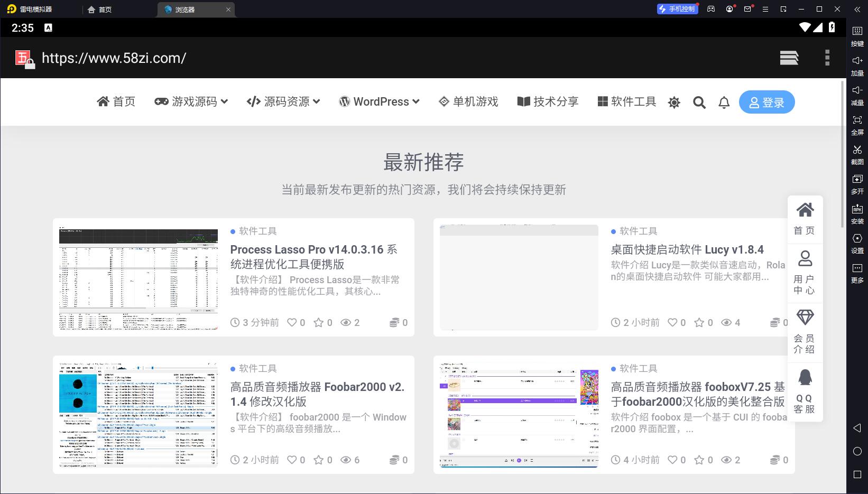The width and height of the screenshot is (868, 494).
Task: Open the 技术分享 menu item
Action: pyautogui.click(x=548, y=101)
